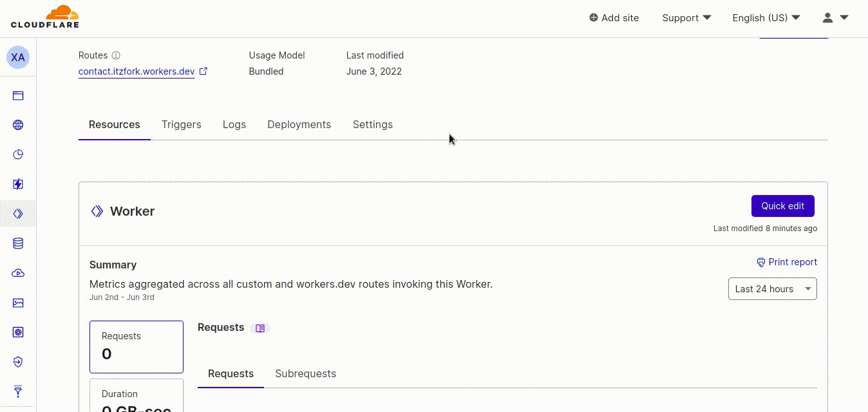
Task: Open contact.itzfork.workers.dev route link
Action: click(x=137, y=71)
